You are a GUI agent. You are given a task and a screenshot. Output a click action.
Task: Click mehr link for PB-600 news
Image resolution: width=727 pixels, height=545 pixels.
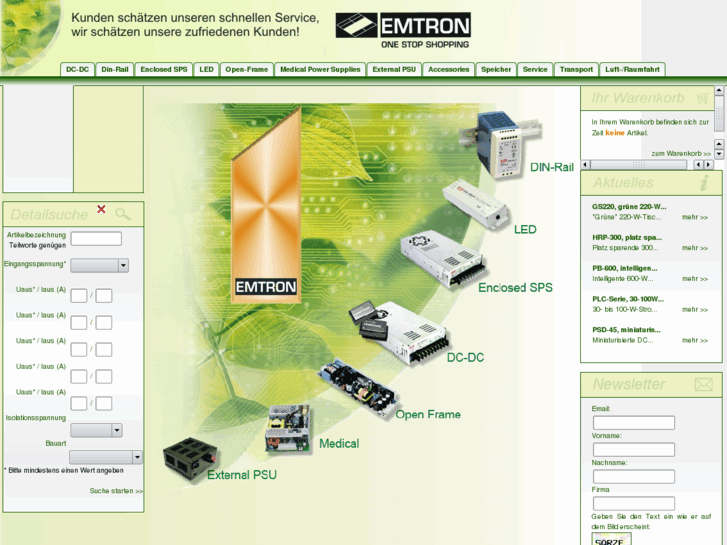[x=695, y=279]
